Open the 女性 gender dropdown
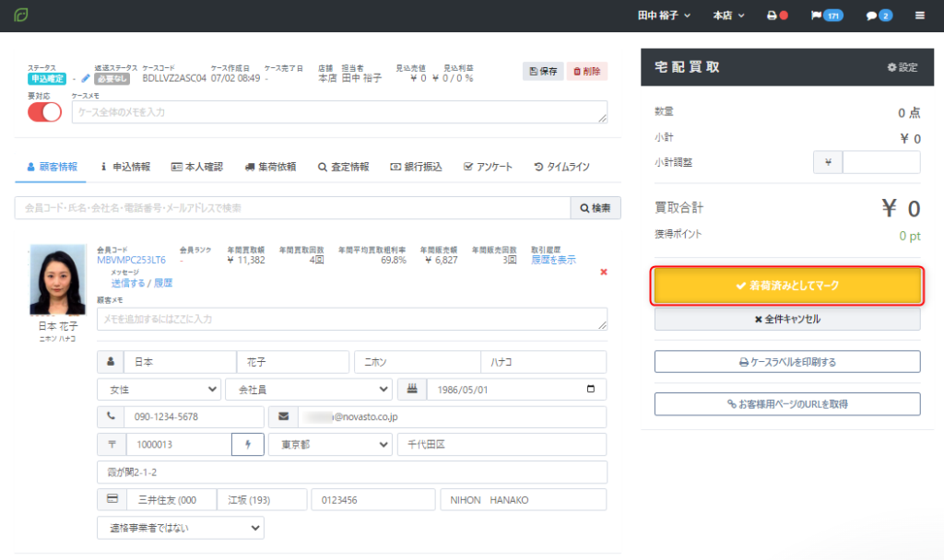Image resolution: width=944 pixels, height=560 pixels. tap(159, 390)
